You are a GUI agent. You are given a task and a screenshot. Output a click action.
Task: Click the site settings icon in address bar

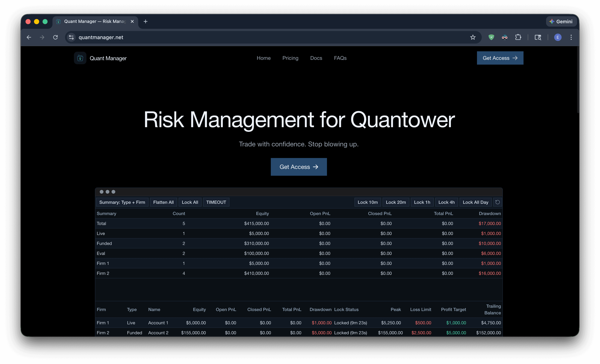[x=71, y=37]
